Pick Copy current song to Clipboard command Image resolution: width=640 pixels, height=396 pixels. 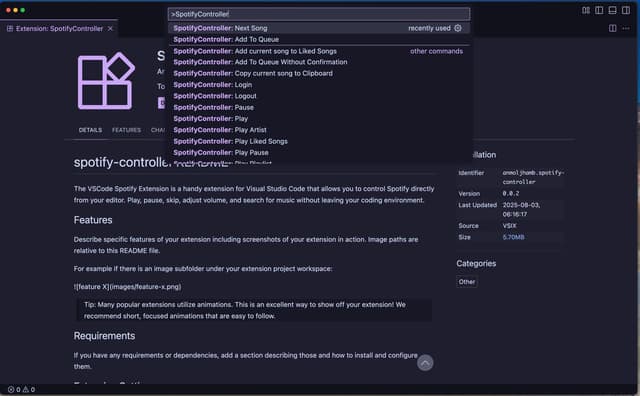pyautogui.click(x=319, y=73)
